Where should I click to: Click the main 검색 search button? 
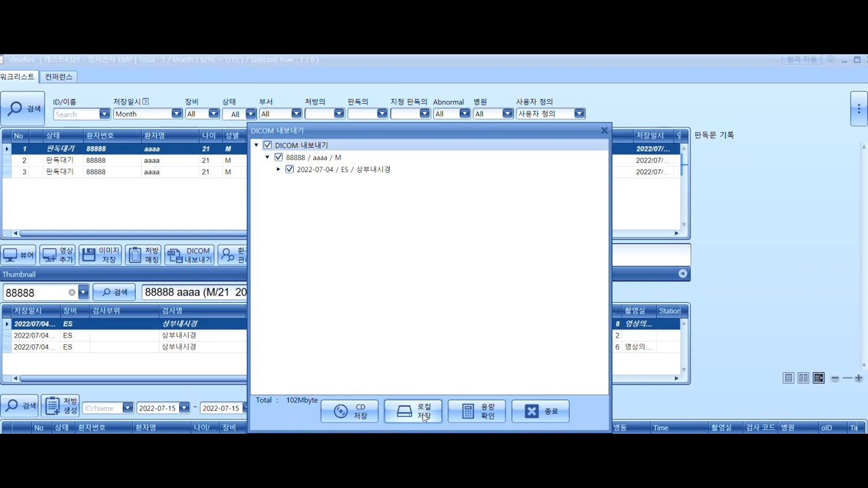click(22, 108)
